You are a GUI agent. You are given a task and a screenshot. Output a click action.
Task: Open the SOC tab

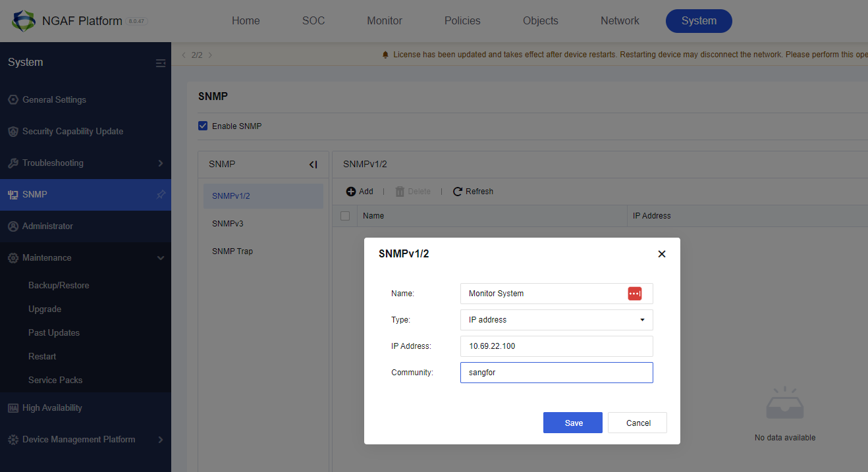313,21
